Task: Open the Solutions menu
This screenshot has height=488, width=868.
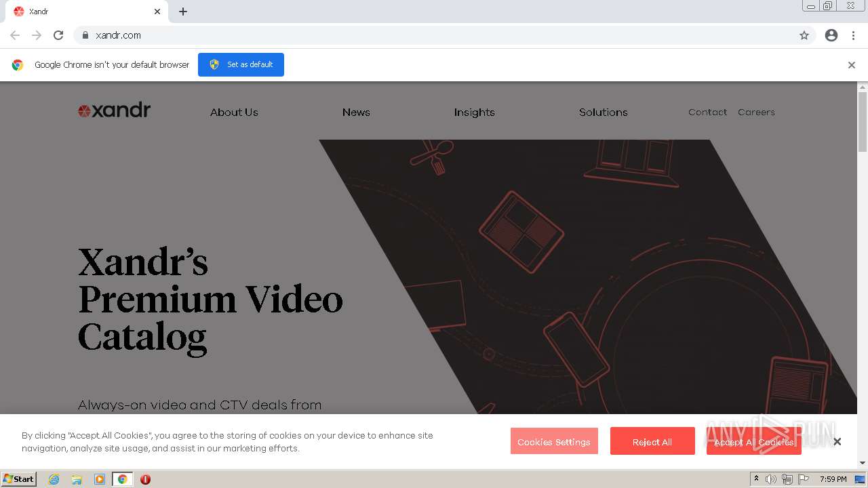Action: click(604, 113)
